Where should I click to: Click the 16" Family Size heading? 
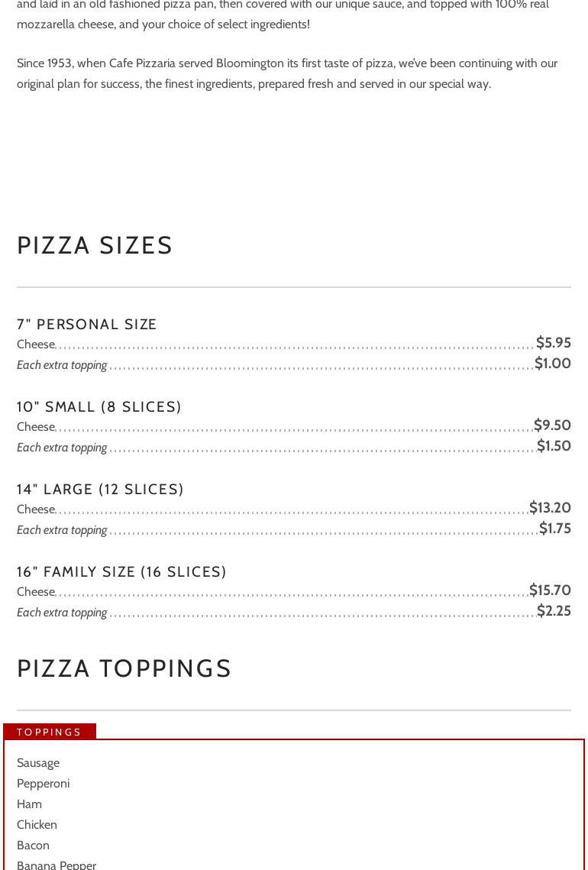coord(121,572)
